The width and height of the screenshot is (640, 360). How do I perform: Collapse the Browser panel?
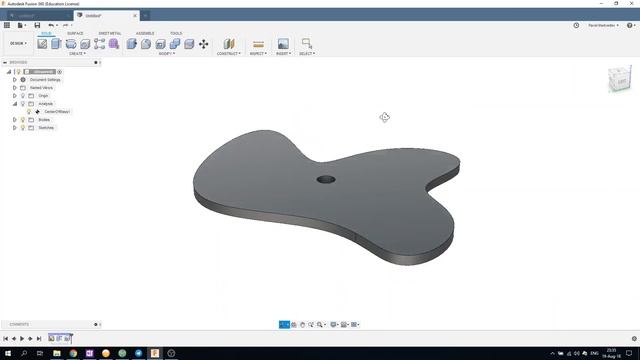point(5,62)
